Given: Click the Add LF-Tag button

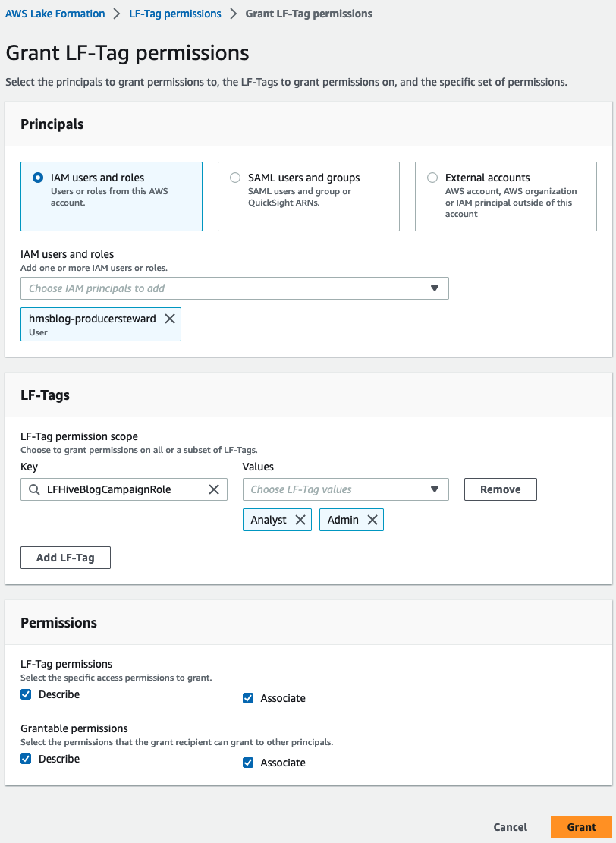Looking at the screenshot, I should pyautogui.click(x=65, y=558).
